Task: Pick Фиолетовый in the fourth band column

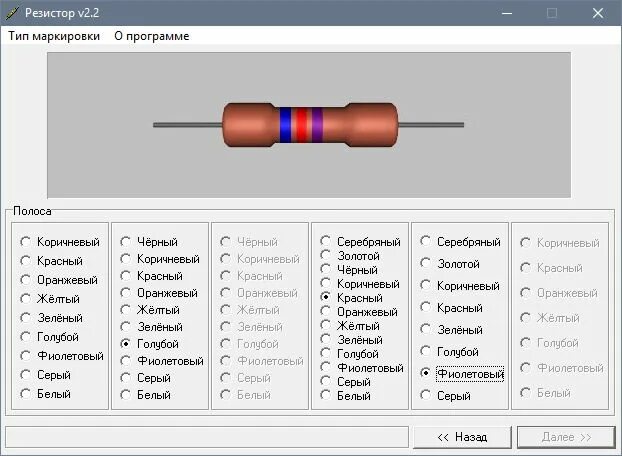Action: coord(362,368)
